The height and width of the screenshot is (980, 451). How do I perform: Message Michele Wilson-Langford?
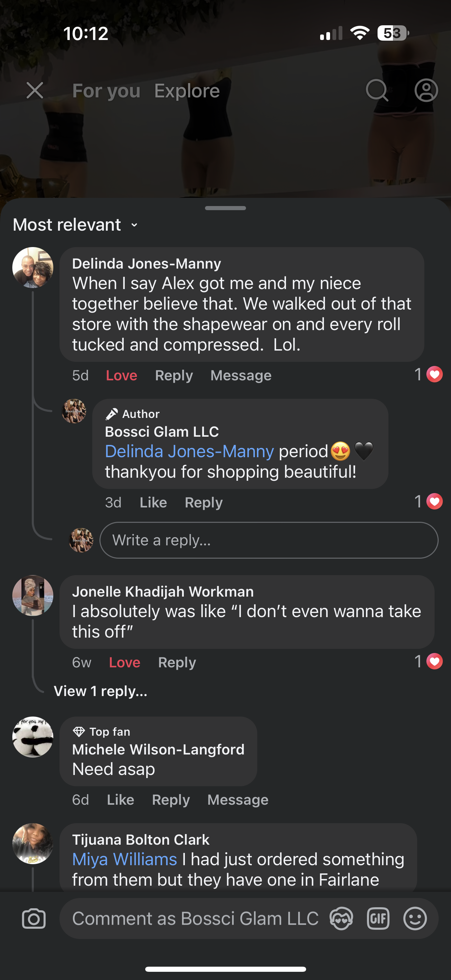[238, 800]
